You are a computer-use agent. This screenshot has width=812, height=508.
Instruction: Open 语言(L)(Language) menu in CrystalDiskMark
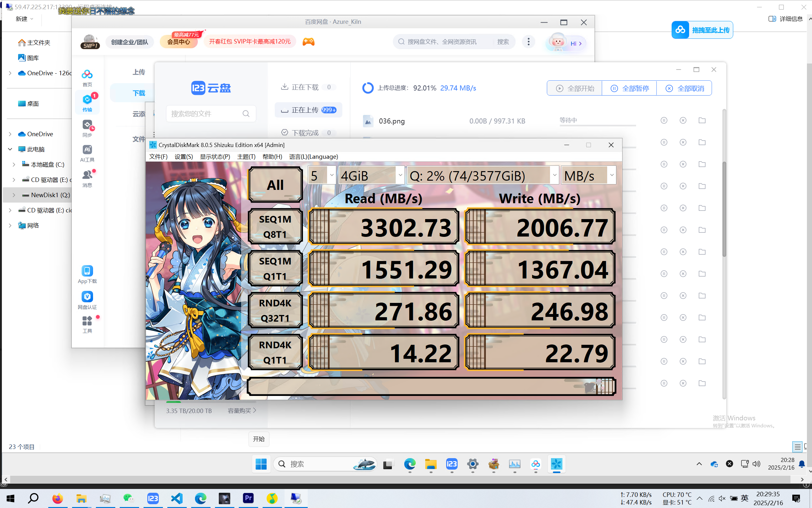click(313, 157)
